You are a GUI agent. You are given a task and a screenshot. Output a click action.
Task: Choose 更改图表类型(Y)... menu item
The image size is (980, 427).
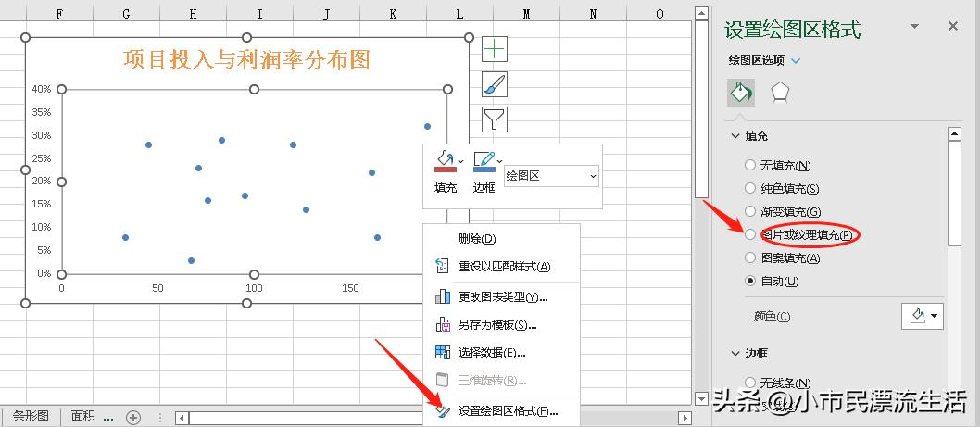coord(501,297)
